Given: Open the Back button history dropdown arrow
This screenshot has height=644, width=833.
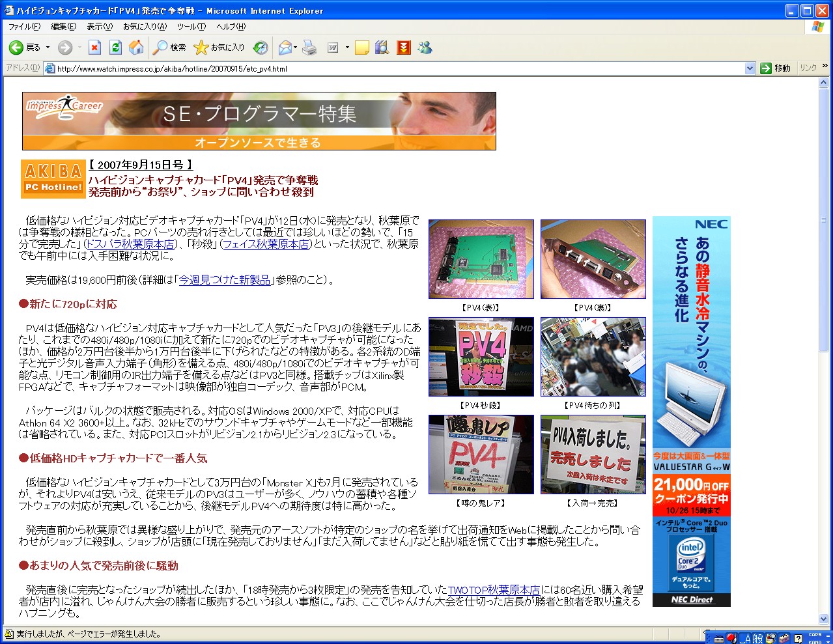Looking at the screenshot, I should [x=48, y=48].
